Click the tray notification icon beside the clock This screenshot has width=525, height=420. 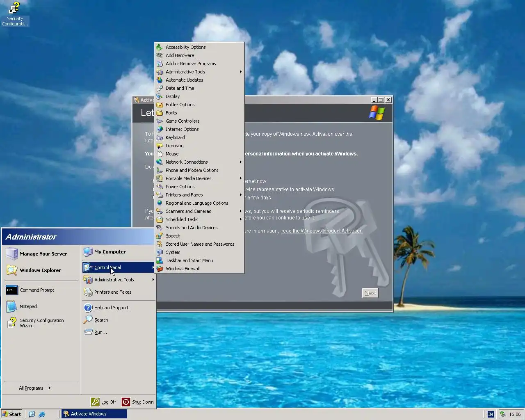click(502, 414)
